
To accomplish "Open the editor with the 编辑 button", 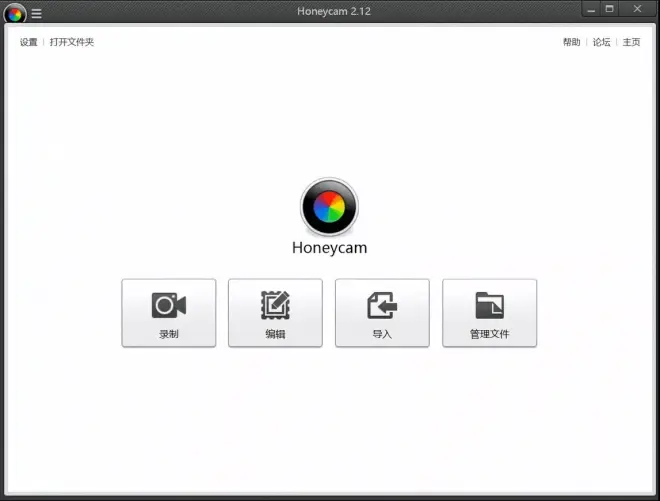I will tap(275, 313).
